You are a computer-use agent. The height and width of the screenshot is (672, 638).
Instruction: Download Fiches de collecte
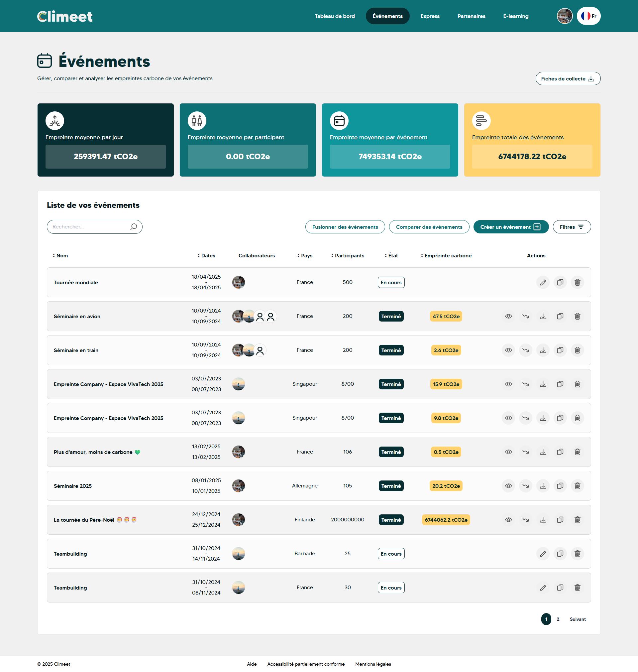point(567,78)
